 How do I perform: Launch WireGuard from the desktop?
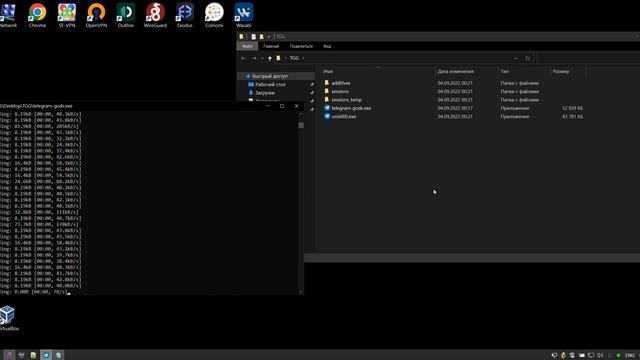point(155,15)
